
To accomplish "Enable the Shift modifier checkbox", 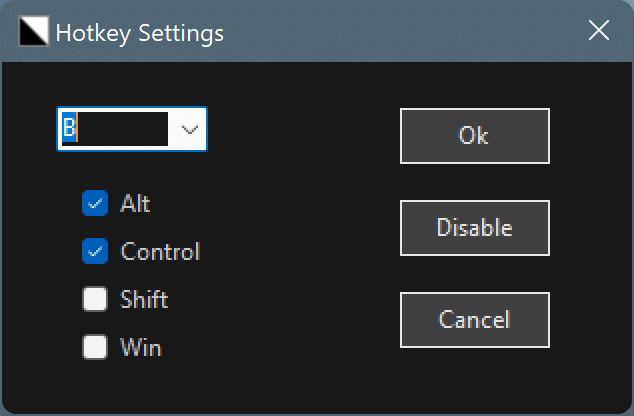I will [95, 299].
